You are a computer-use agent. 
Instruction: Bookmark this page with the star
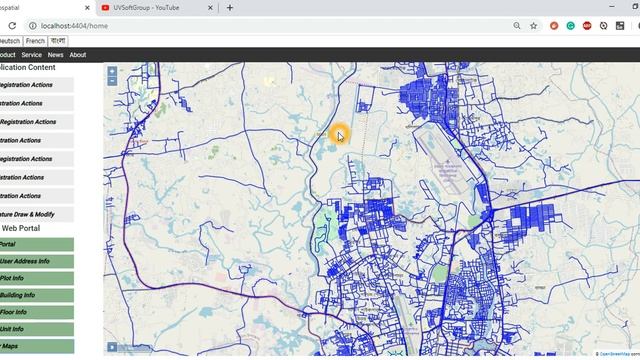[533, 26]
